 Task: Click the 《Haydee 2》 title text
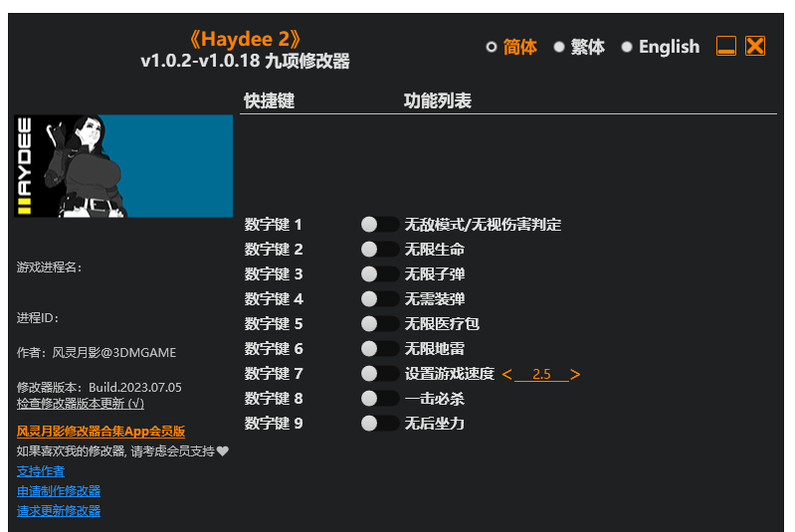245,39
